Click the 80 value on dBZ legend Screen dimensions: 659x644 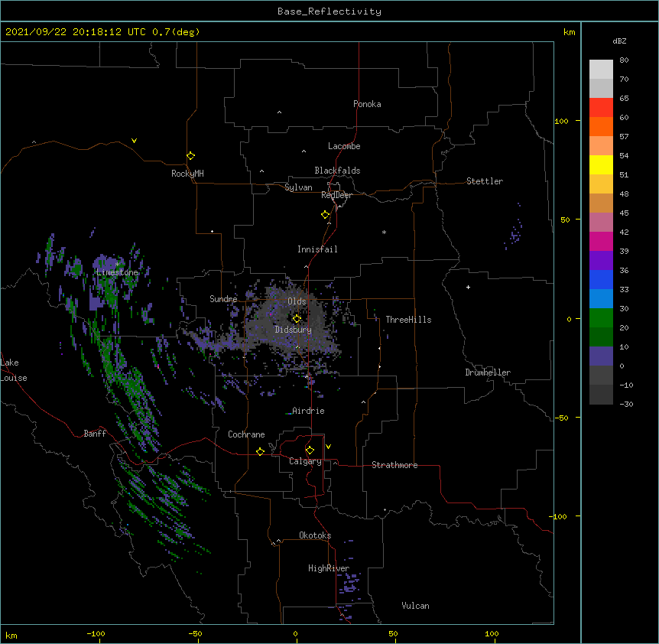point(624,60)
